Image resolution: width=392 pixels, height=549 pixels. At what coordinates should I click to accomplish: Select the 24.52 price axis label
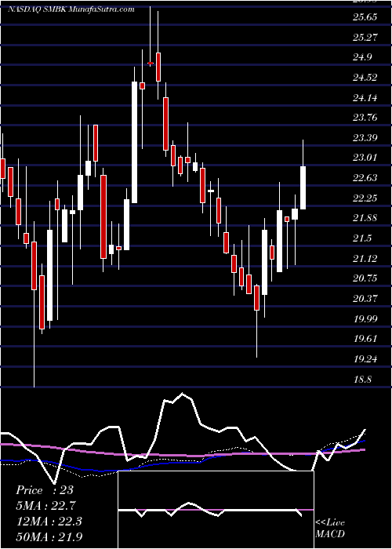[x=365, y=78]
